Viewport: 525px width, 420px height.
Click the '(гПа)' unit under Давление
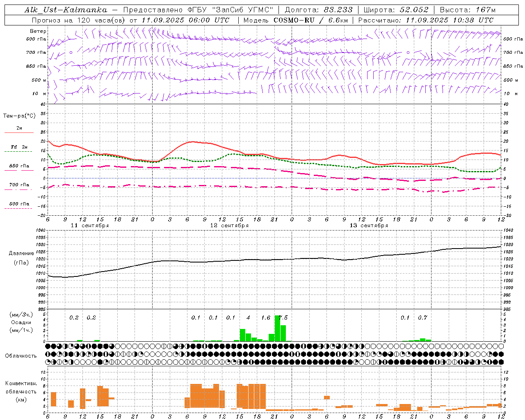click(x=21, y=263)
